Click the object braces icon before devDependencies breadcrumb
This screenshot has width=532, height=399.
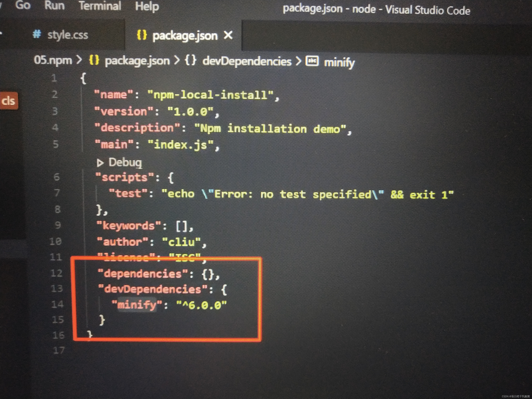coord(191,60)
